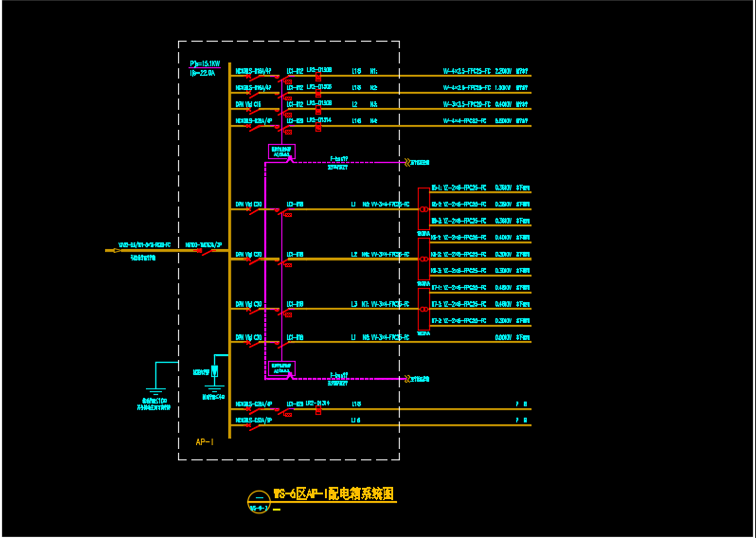The height and width of the screenshot is (538, 756).
Task: Select the Pjs=15.1KW load label
Action: coord(206,63)
